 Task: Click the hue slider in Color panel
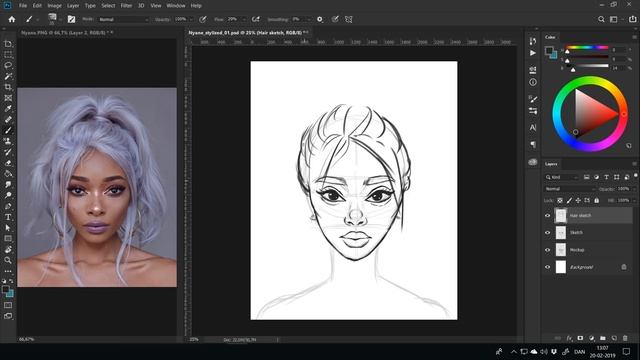(587, 48)
